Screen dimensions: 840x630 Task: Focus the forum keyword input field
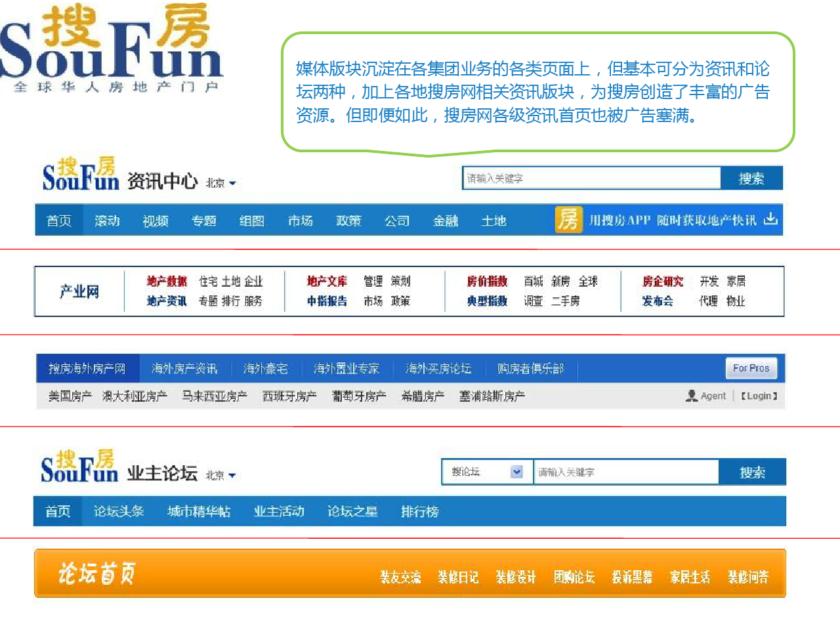pyautogui.click(x=626, y=472)
